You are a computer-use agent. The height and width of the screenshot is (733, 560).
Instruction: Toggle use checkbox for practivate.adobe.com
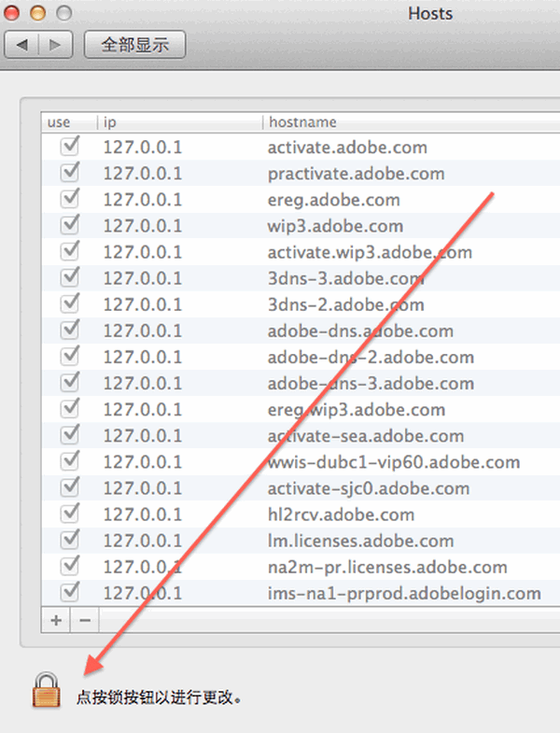tap(70, 173)
